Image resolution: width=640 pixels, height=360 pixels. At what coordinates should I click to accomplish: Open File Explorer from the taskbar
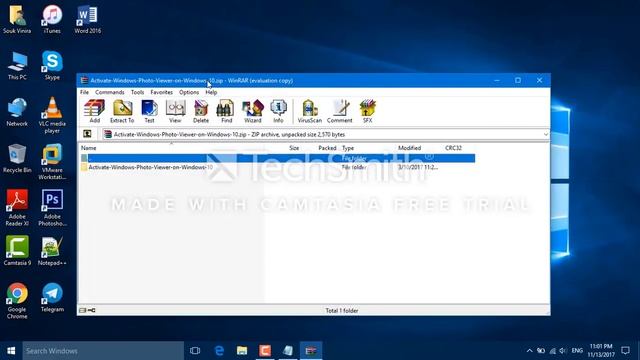click(242, 351)
